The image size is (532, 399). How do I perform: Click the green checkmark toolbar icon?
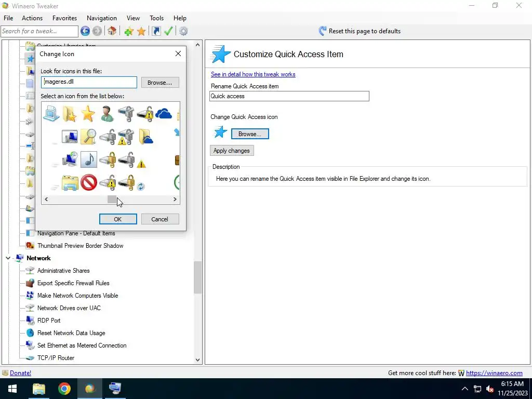tap(168, 31)
